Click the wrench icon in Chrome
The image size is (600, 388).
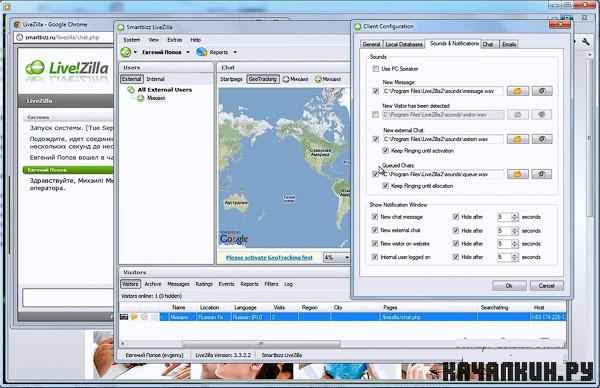(585, 42)
